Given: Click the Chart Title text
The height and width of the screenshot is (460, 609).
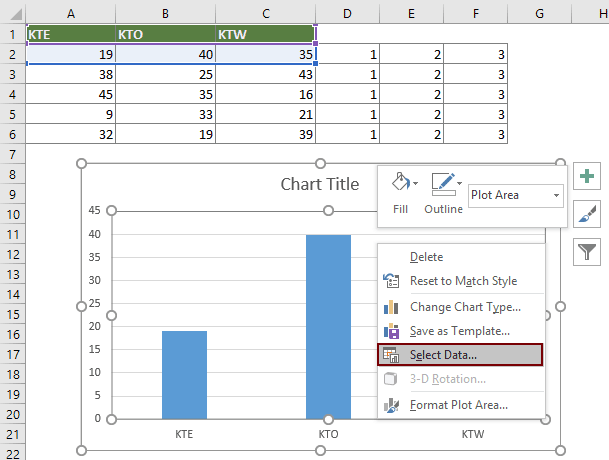Looking at the screenshot, I should click(320, 184).
